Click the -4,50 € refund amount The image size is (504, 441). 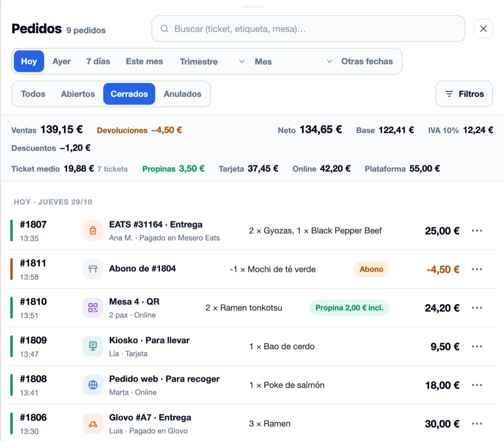pyautogui.click(x=443, y=269)
